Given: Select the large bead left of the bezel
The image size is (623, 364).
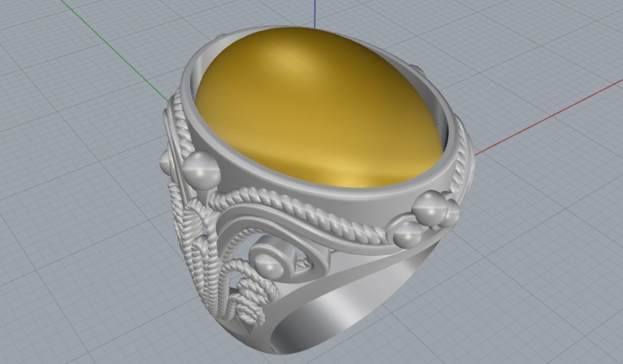Looking at the screenshot, I should point(201,170).
